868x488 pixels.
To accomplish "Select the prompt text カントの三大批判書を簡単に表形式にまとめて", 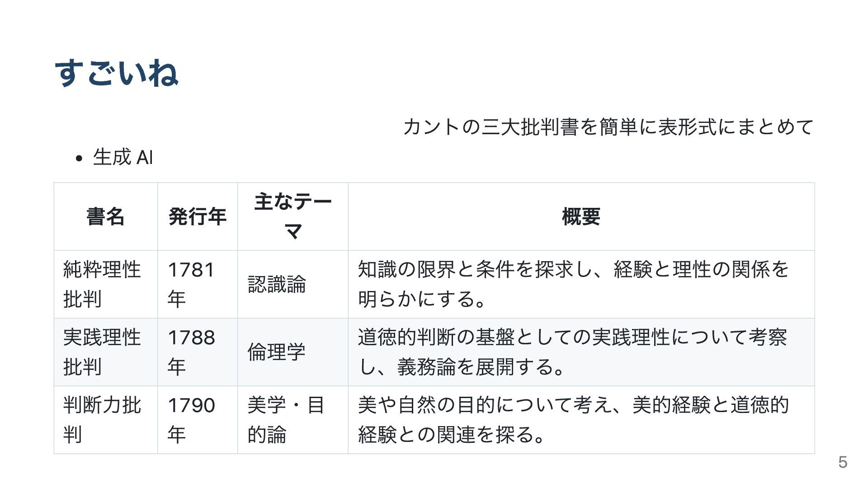I will click(608, 127).
